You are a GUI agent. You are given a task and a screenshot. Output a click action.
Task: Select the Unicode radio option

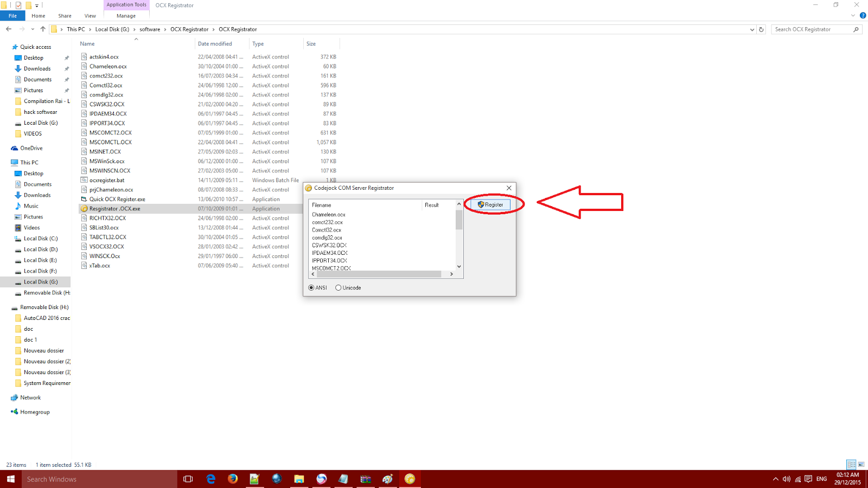point(348,288)
